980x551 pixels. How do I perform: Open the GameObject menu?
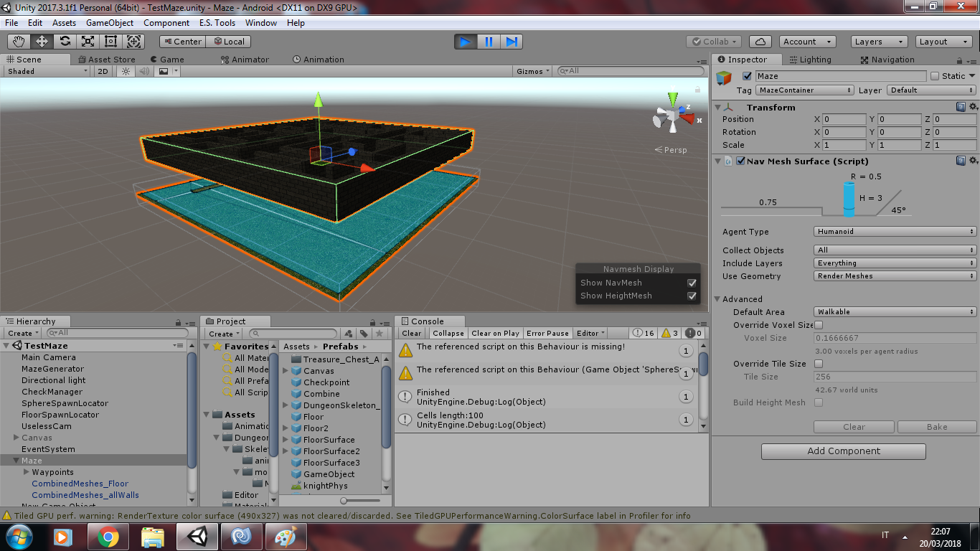coord(110,23)
